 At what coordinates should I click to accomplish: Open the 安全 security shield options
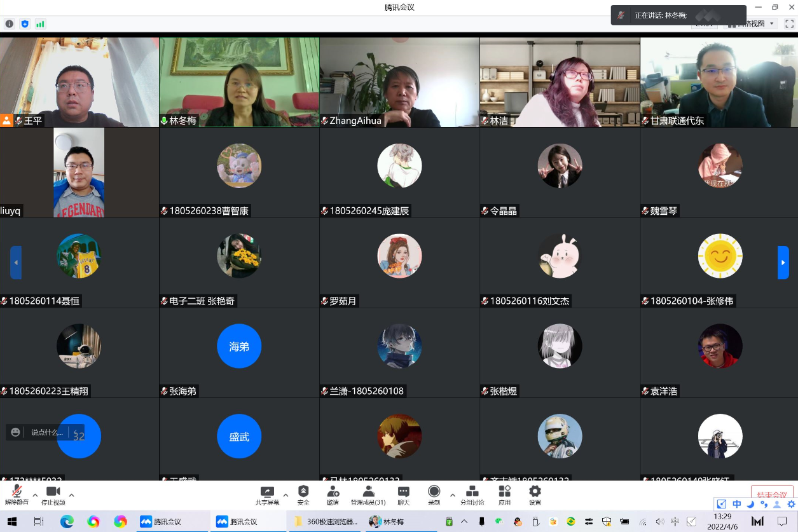tap(303, 494)
